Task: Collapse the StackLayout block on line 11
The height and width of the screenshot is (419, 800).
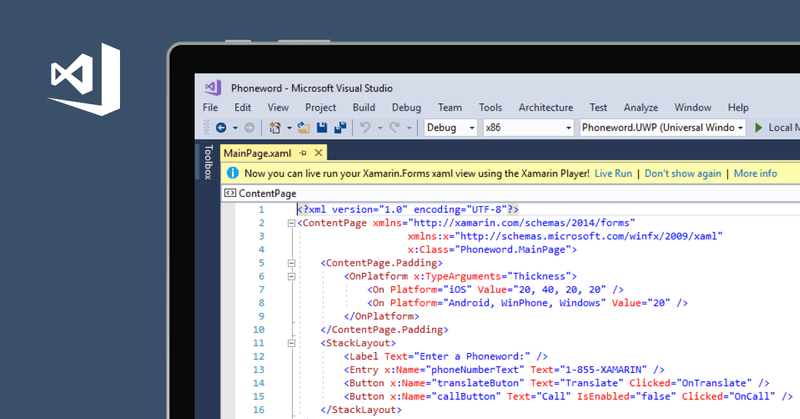Action: pyautogui.click(x=291, y=343)
